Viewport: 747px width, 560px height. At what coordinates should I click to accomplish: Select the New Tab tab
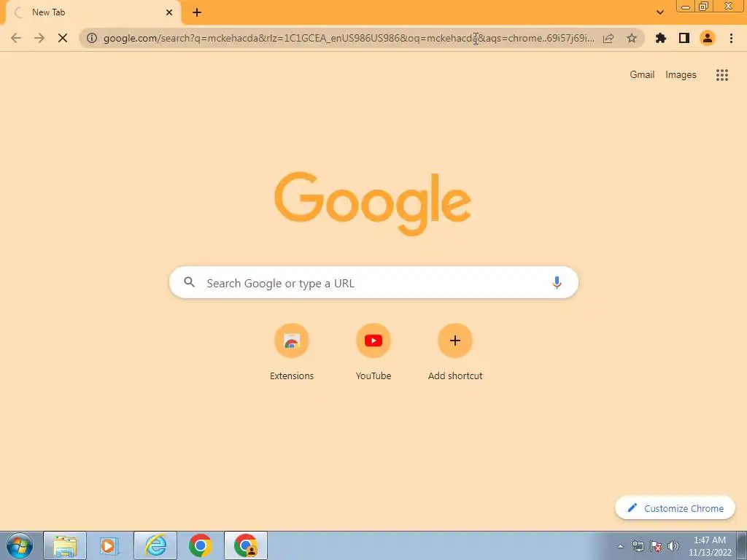(93, 12)
